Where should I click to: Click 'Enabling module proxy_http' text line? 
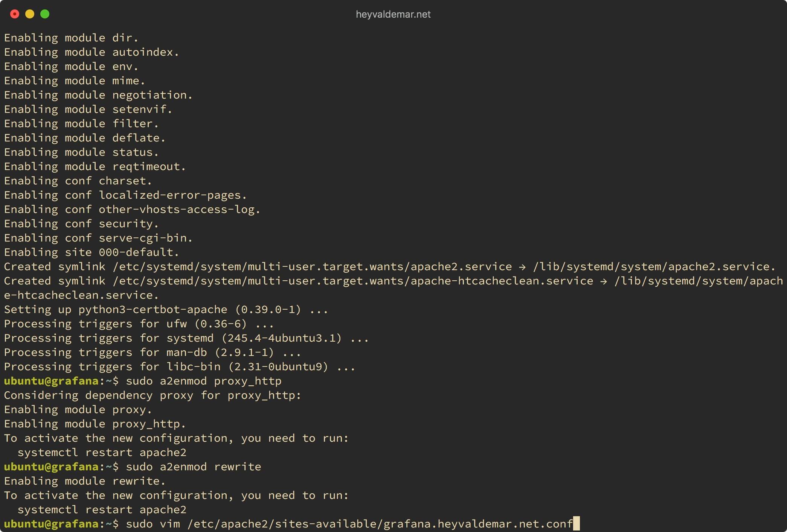click(88, 423)
